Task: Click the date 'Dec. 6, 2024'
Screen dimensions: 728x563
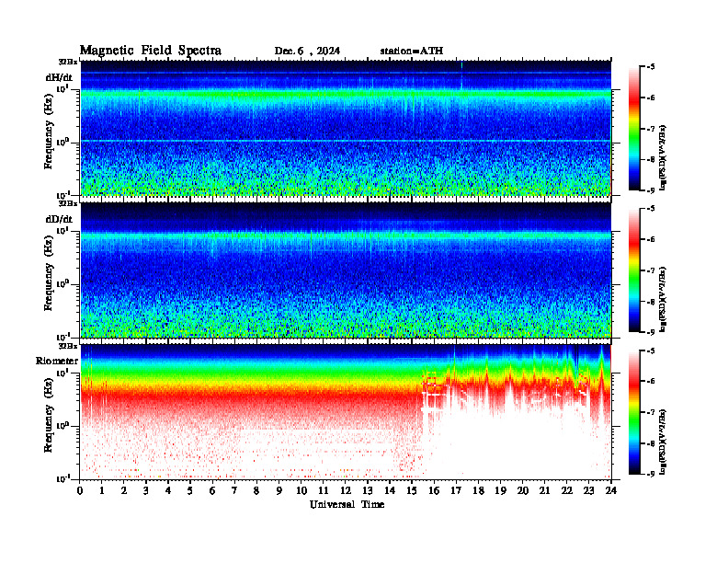Action: (307, 52)
